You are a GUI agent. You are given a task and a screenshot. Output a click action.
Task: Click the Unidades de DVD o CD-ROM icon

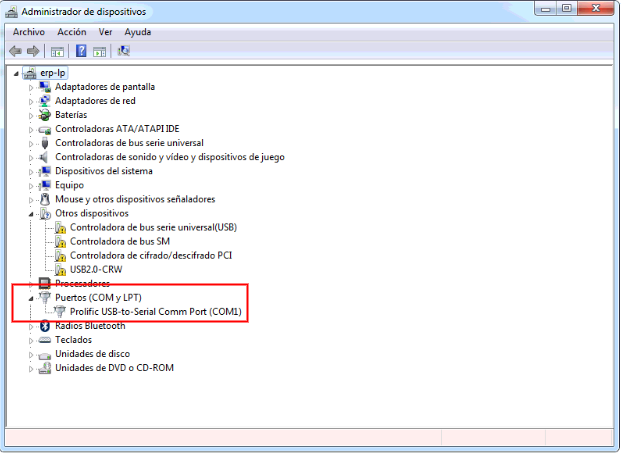pyautogui.click(x=45, y=368)
